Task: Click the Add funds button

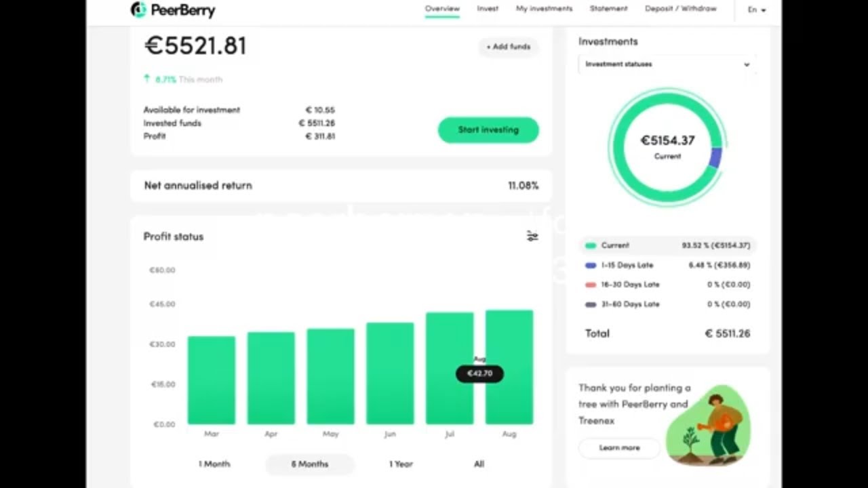Action: tap(509, 47)
